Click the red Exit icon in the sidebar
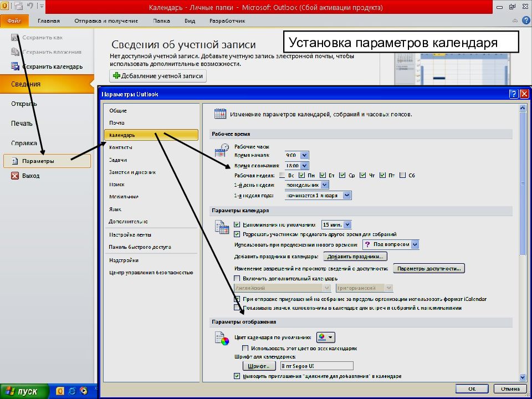The image size is (532, 399). [x=15, y=176]
